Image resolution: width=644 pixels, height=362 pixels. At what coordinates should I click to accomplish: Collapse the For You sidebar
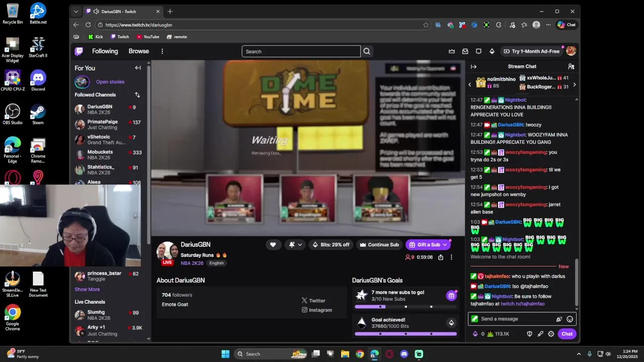(x=138, y=68)
